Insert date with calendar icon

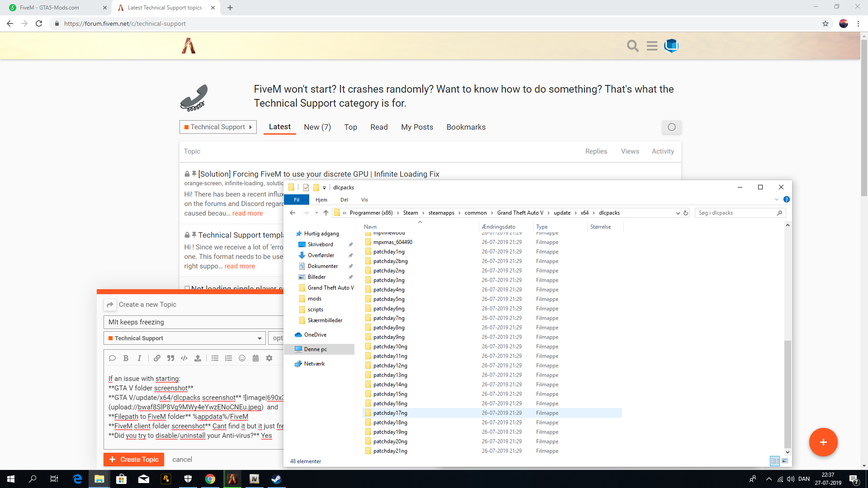(x=255, y=358)
